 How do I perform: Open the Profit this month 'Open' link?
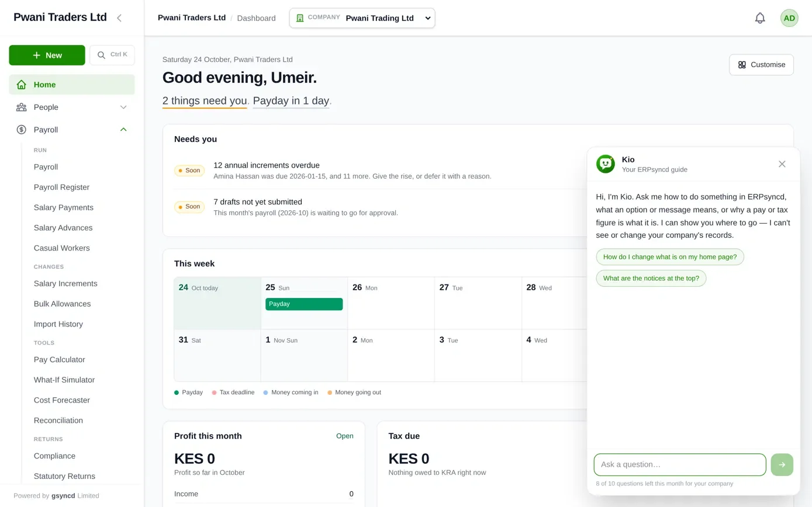345,436
